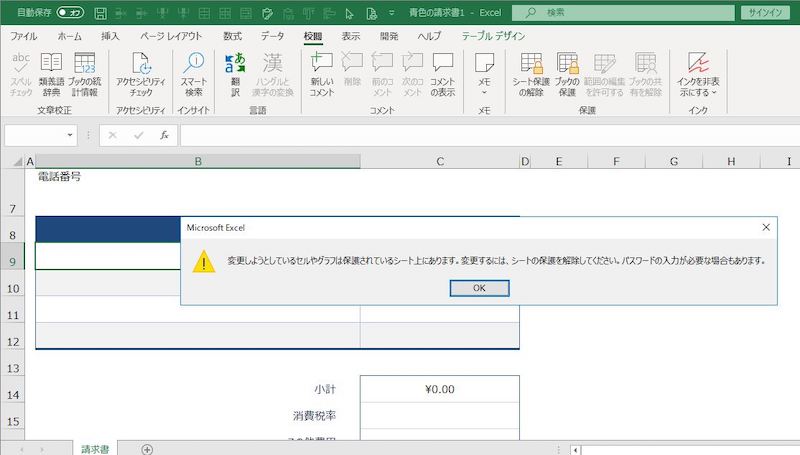Go to 次のコメント

(x=412, y=74)
